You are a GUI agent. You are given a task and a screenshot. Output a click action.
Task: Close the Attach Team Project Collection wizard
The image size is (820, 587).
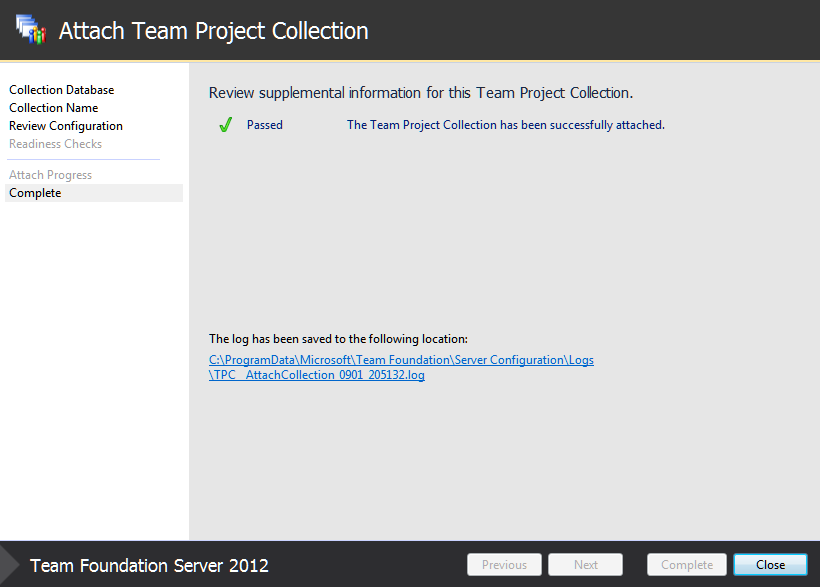click(x=770, y=565)
